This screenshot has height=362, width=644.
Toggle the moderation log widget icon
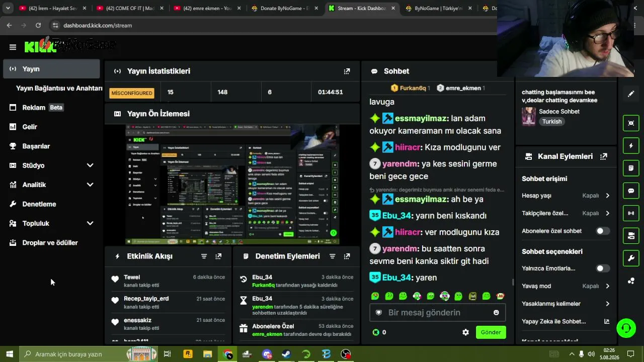point(631,168)
